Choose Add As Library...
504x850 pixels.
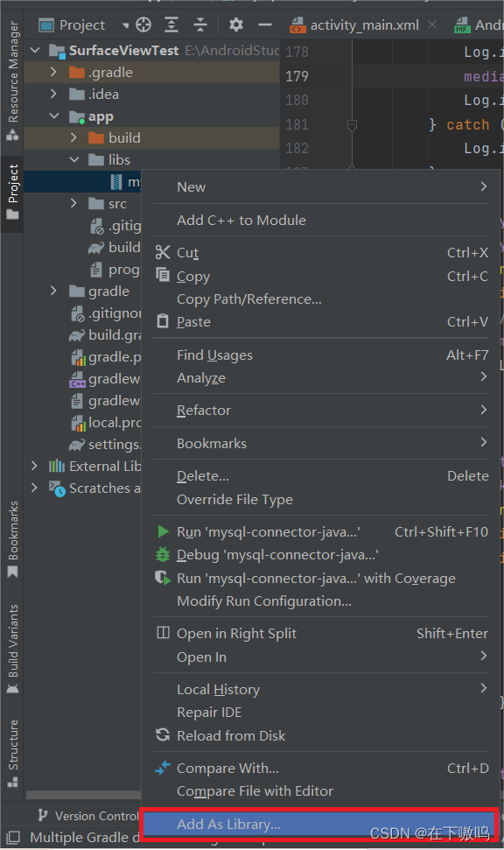point(319,825)
